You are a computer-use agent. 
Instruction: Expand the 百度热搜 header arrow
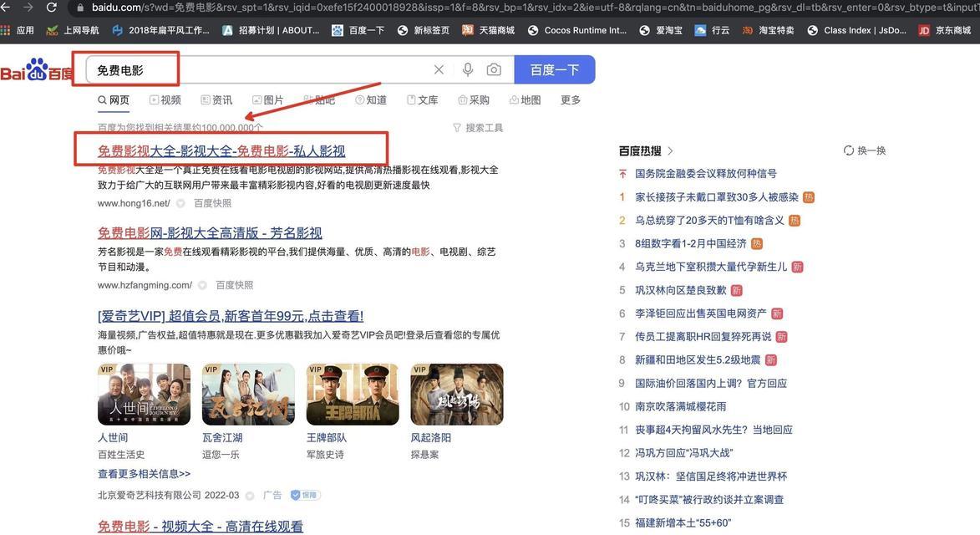click(x=671, y=150)
